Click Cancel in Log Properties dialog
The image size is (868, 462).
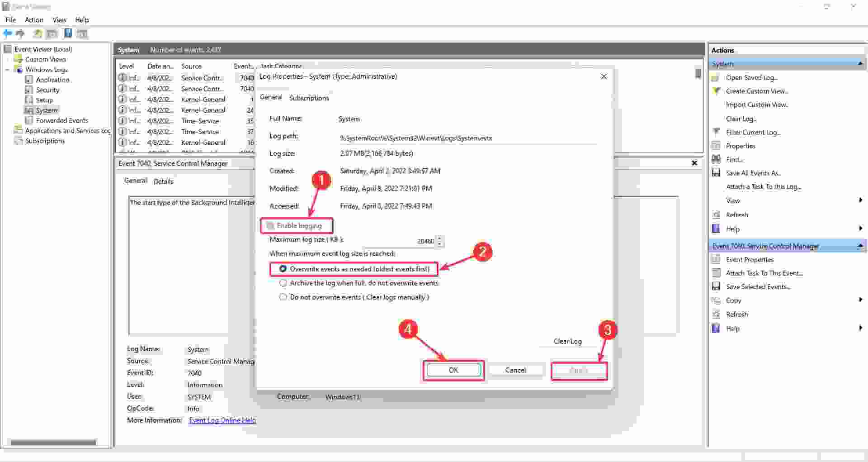point(515,370)
